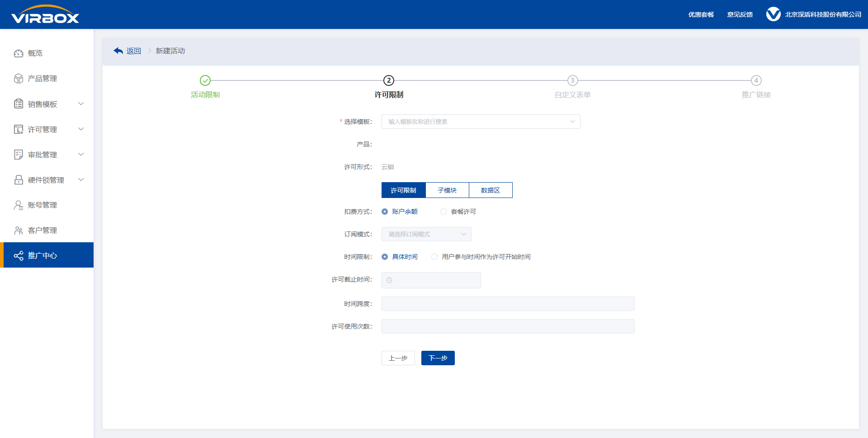Open the 选择模板 dropdown
This screenshot has height=438, width=868.
[x=481, y=122]
